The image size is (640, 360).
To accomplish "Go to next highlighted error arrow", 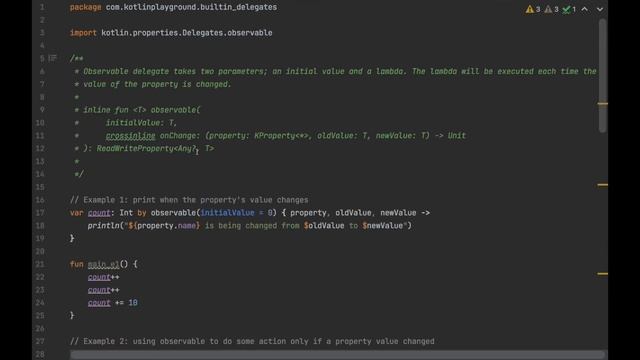I will pyautogui.click(x=600, y=9).
